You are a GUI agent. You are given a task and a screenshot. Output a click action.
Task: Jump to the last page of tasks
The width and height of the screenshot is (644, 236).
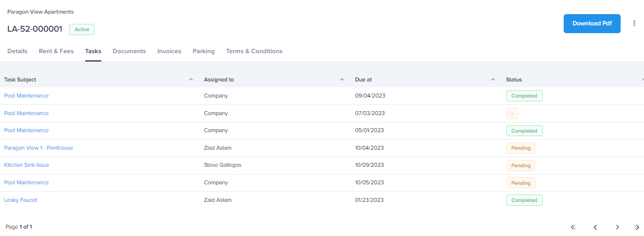[637, 227]
